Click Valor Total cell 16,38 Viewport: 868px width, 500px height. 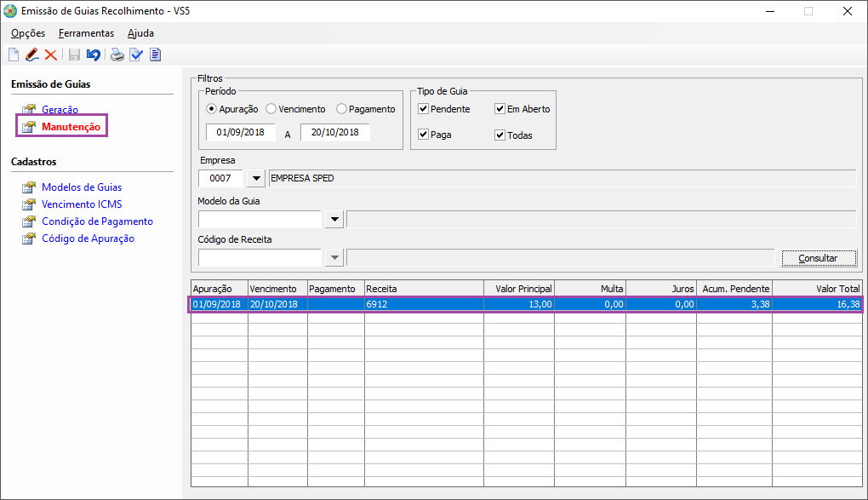click(x=817, y=304)
